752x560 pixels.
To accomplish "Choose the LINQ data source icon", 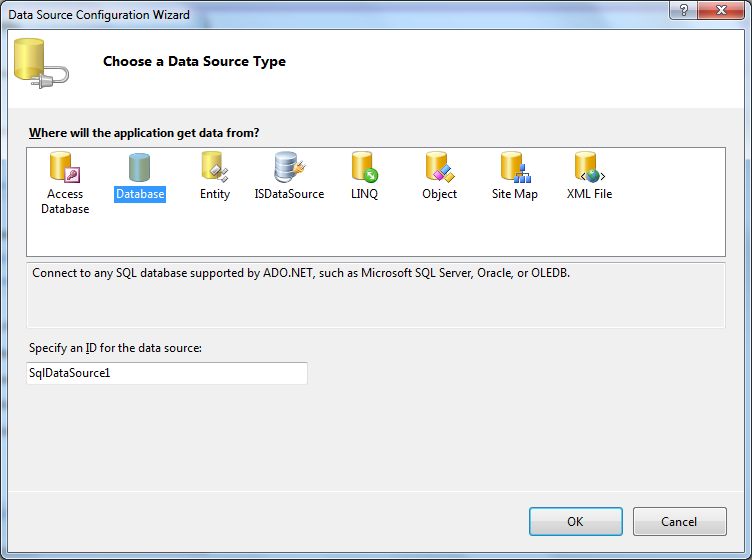I will [364, 167].
